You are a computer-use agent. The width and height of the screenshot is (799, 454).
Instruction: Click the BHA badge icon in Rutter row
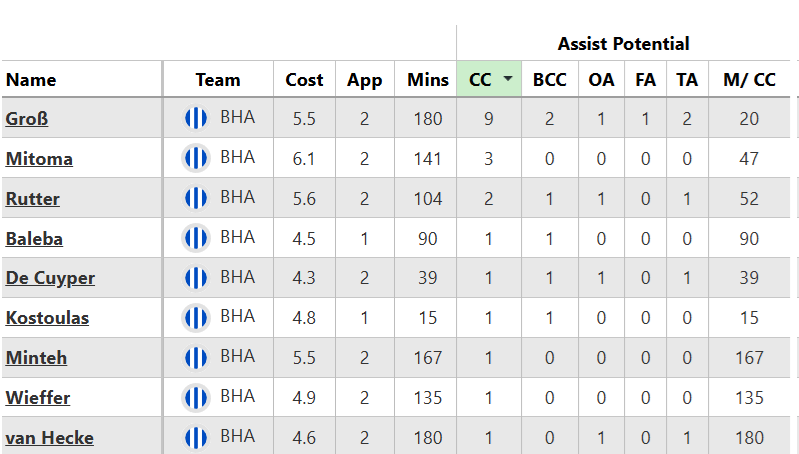coord(196,198)
